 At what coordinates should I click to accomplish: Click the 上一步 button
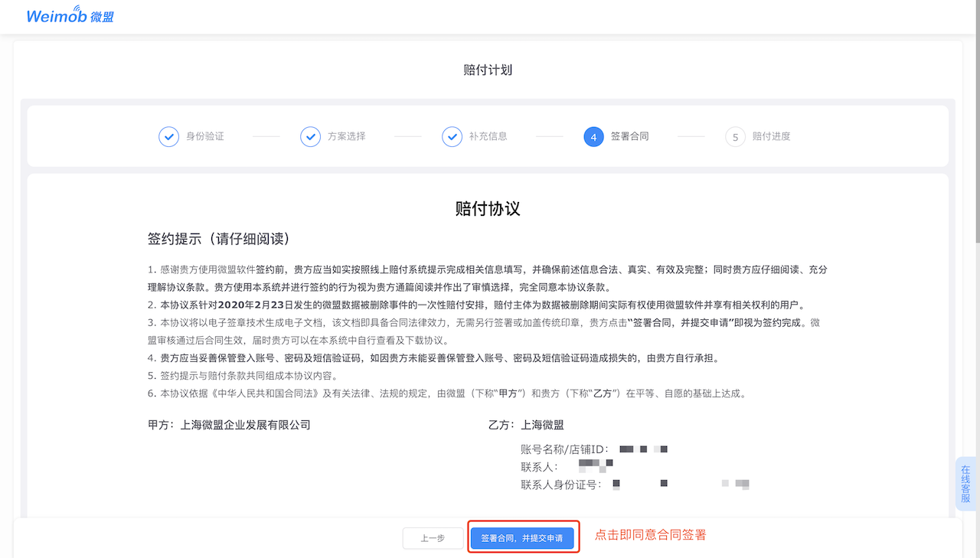coord(433,538)
